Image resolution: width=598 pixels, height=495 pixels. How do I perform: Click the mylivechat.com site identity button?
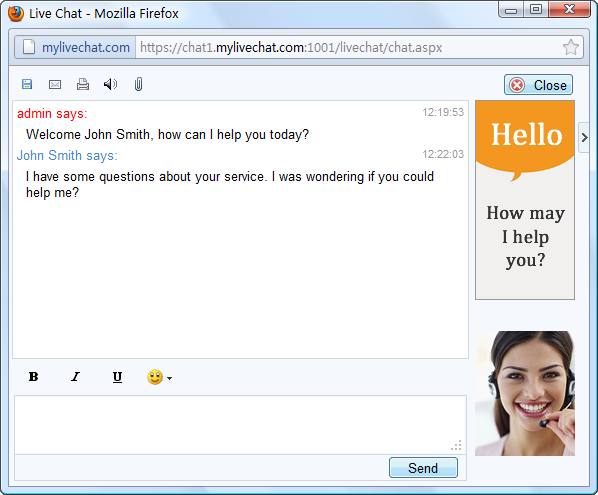[x=76, y=48]
